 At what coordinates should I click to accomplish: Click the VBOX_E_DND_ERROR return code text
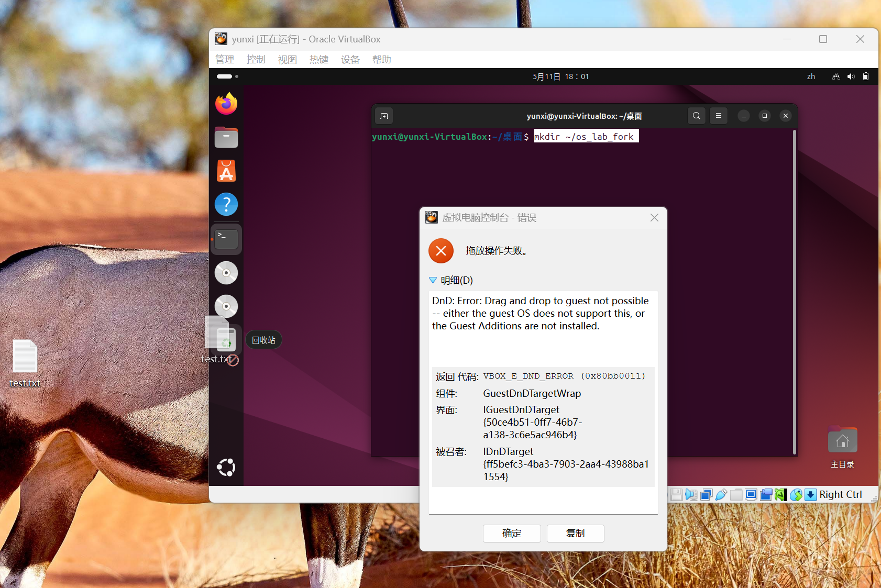[564, 376]
